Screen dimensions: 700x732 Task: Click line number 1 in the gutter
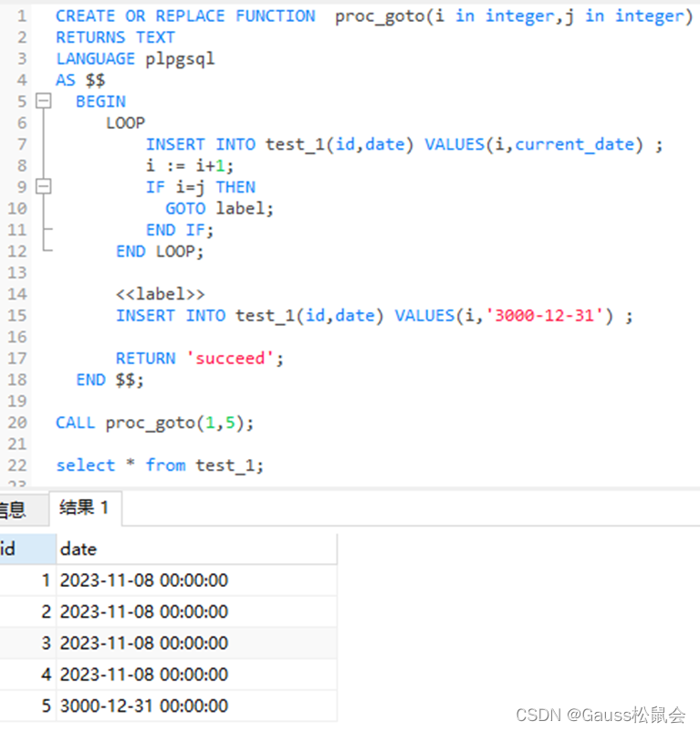click(22, 16)
